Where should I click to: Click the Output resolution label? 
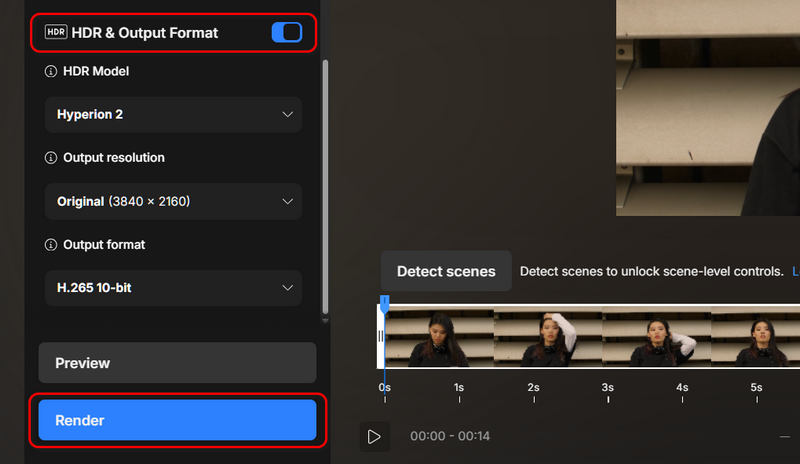point(114,158)
